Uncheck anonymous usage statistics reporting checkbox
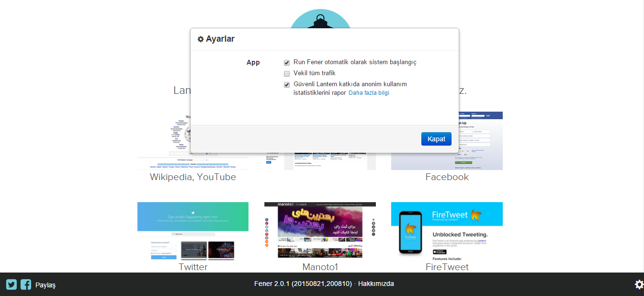Screen dimensions: 644x296 click(287, 85)
